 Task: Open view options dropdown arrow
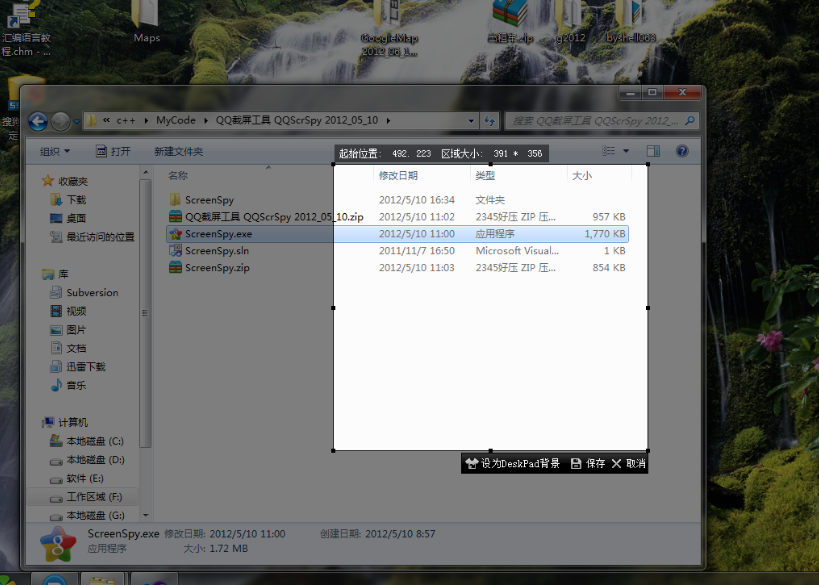(626, 151)
